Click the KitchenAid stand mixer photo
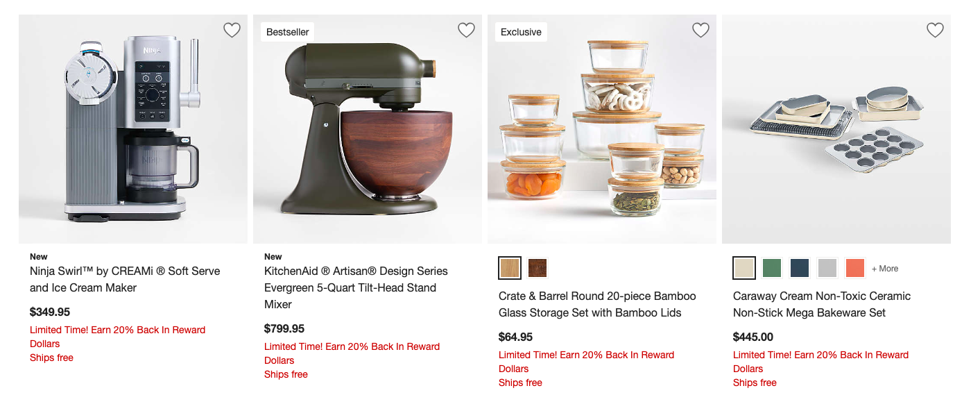 (367, 129)
